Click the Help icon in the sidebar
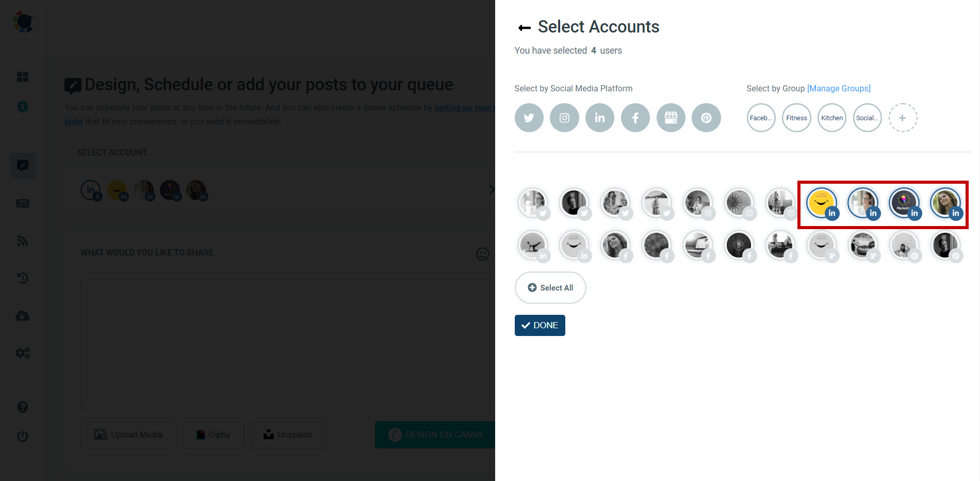This screenshot has height=481, width=980. tap(23, 407)
